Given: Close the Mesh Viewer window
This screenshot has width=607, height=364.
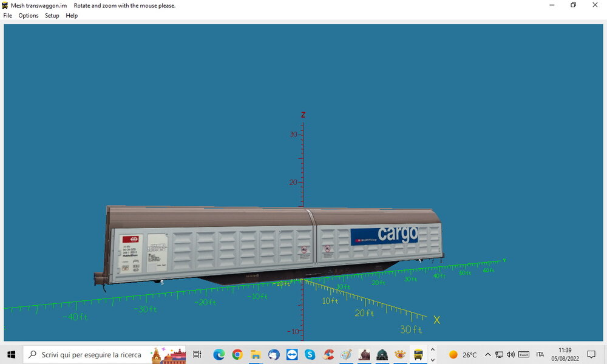Looking at the screenshot, I should tap(595, 5).
